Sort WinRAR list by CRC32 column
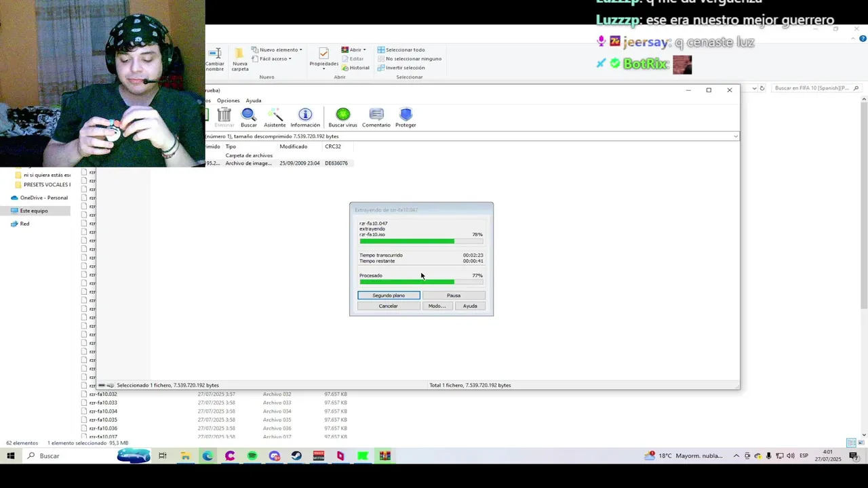The image size is (868, 488). 333,146
